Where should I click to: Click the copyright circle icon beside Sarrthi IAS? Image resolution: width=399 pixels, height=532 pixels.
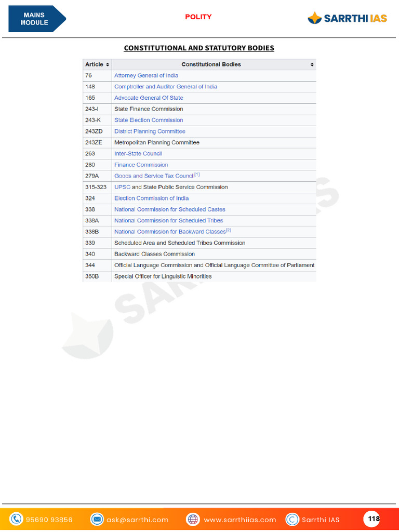tap(292, 519)
